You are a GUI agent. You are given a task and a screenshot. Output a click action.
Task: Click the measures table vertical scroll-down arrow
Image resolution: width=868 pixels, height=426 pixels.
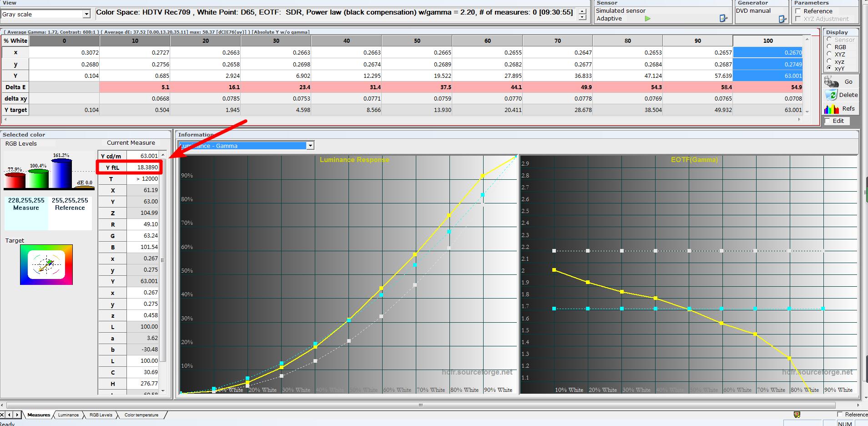807,112
